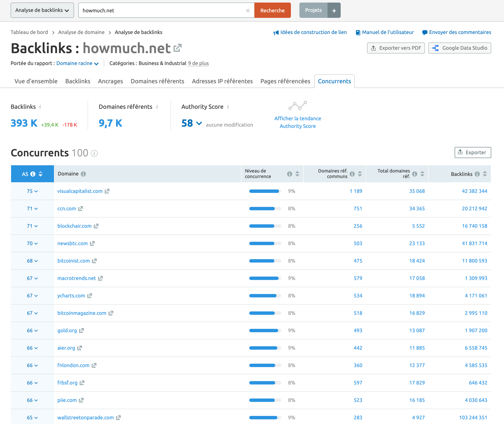
Task: Expand AS 70 chevron for newsbtc.com
Action: [36, 244]
